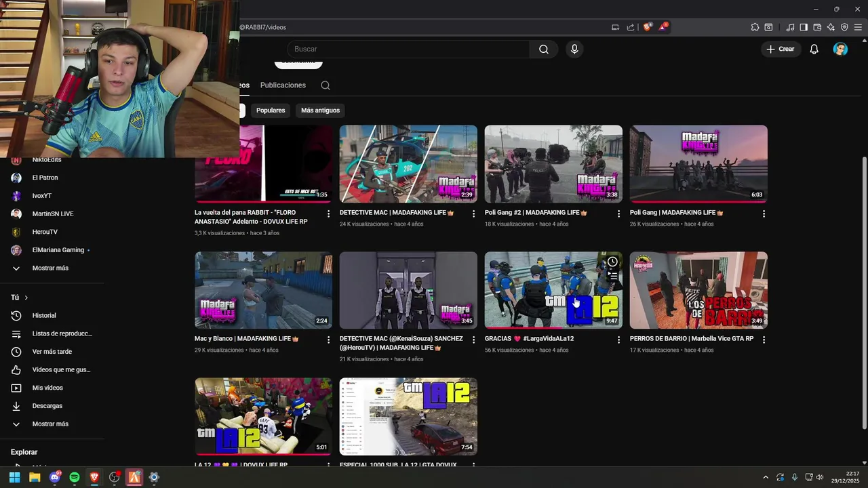Image resolution: width=868 pixels, height=488 pixels.
Task: Open Brave Rewards triangle icon
Action: [663, 27]
